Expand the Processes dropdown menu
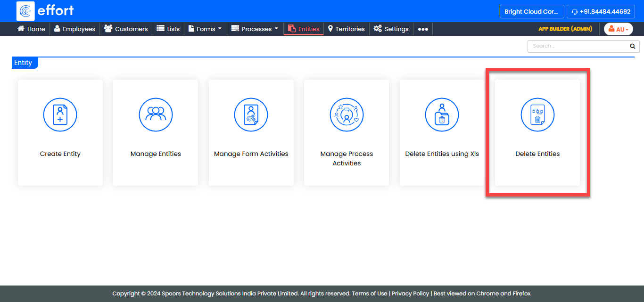Image resolution: width=644 pixels, height=302 pixels. point(255,29)
